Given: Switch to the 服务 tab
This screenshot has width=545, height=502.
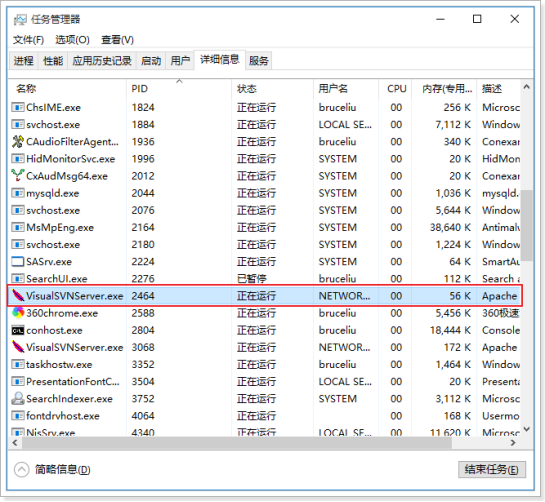Looking at the screenshot, I should pyautogui.click(x=259, y=61).
